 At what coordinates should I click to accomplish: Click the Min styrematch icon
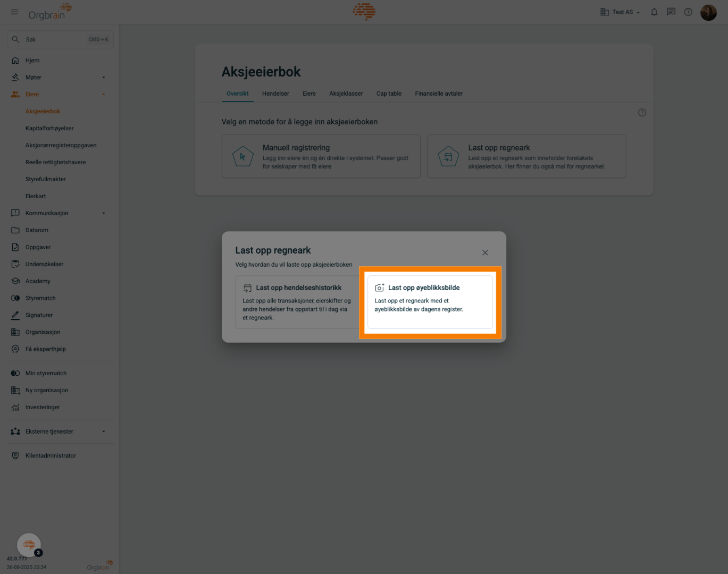pos(15,373)
